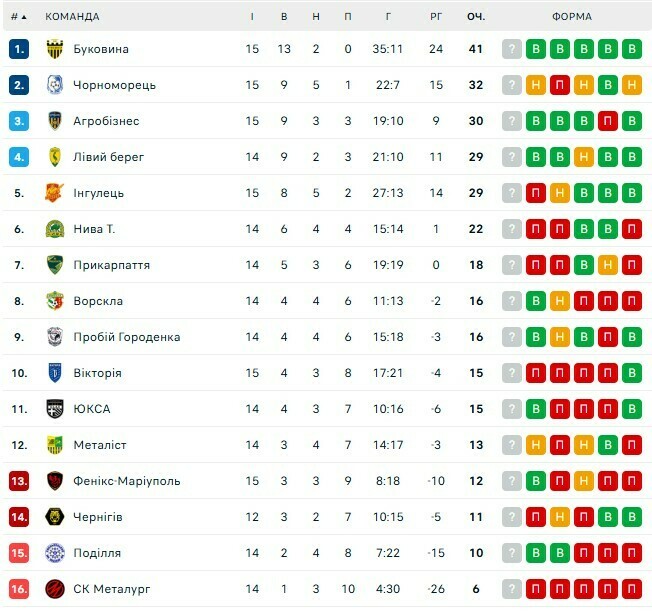
Task: Click the ЮКСА club logo
Action: 55,409
